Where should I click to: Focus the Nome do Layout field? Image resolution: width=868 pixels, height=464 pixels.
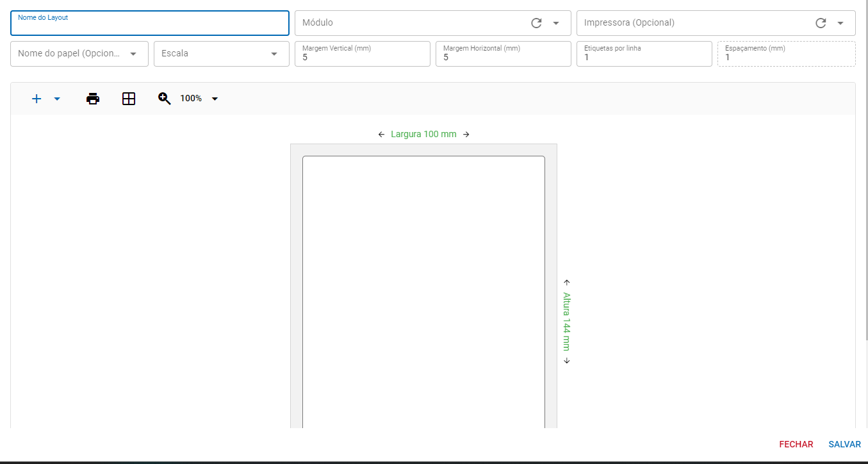[x=150, y=26]
